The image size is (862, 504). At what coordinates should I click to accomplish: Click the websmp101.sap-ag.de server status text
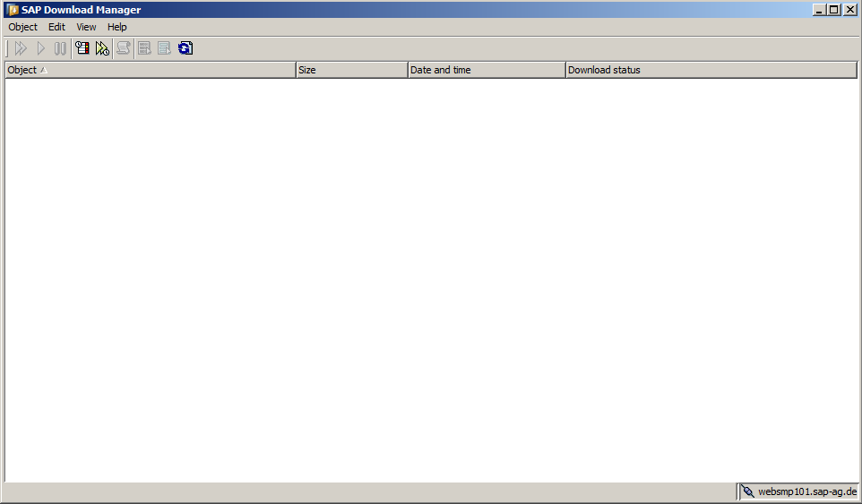click(x=807, y=491)
